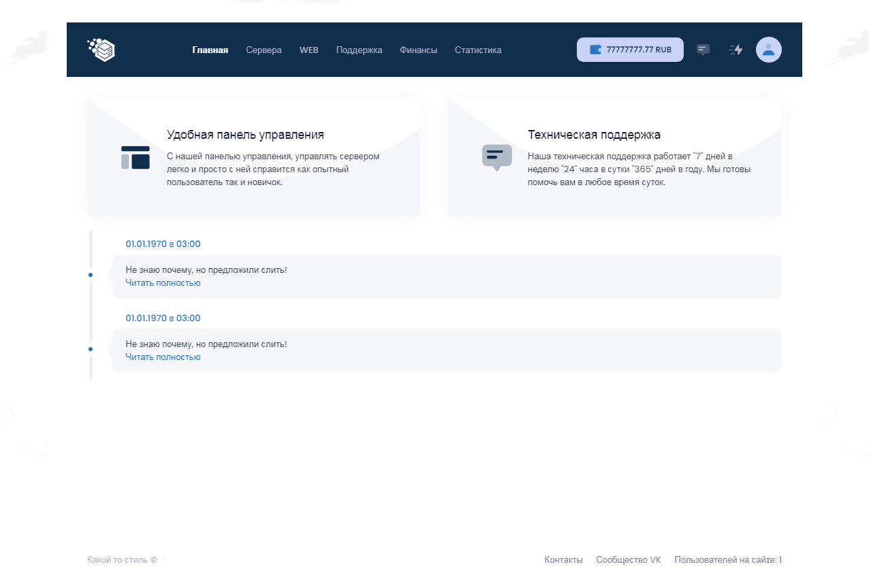Navigate to Поддержка in the navbar
Viewport: 869px width, 588px height.
coord(359,50)
